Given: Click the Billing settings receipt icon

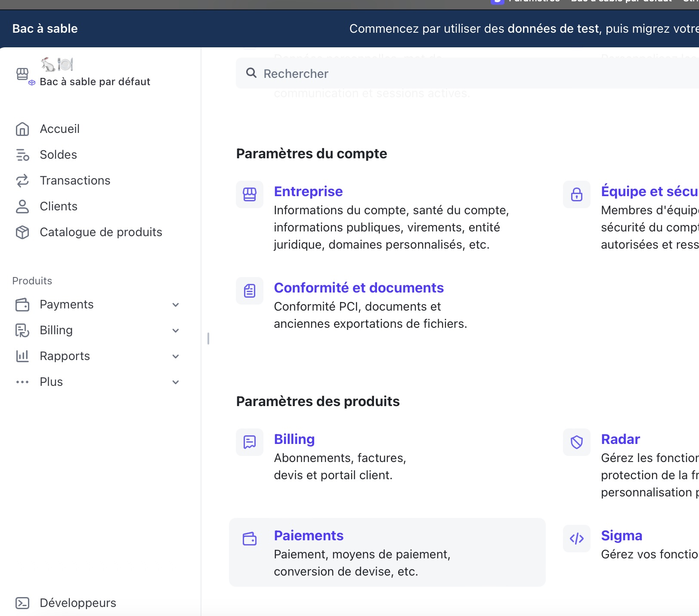Looking at the screenshot, I should point(250,442).
